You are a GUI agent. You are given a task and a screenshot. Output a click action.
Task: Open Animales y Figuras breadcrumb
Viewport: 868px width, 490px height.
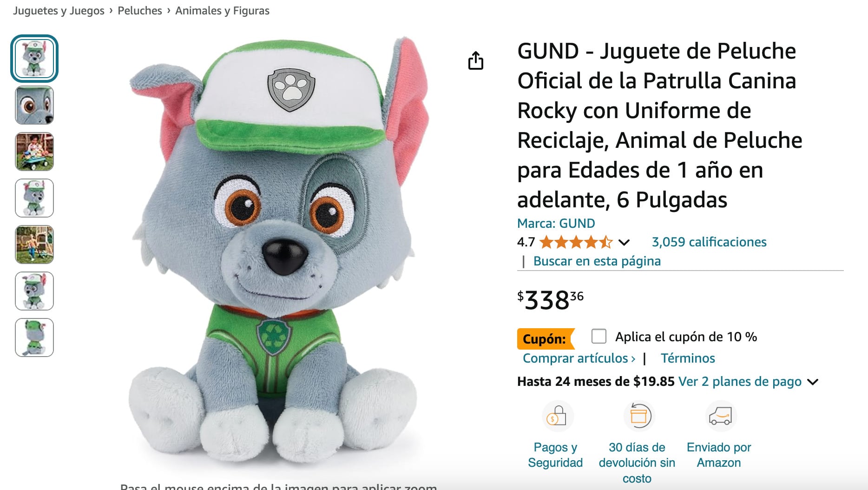222,11
